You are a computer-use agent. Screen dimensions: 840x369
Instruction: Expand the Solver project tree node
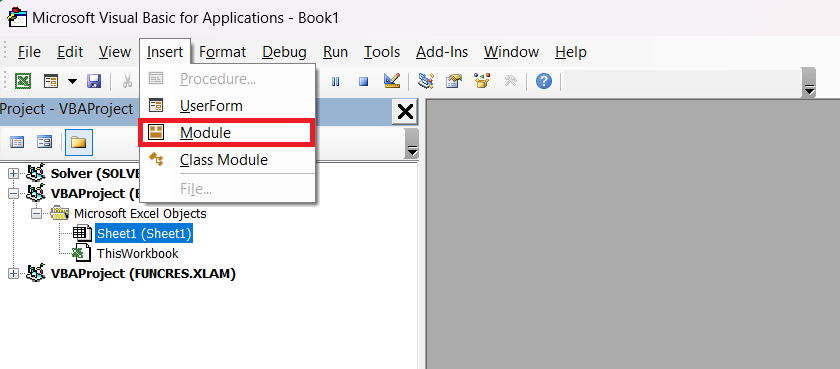(x=13, y=173)
